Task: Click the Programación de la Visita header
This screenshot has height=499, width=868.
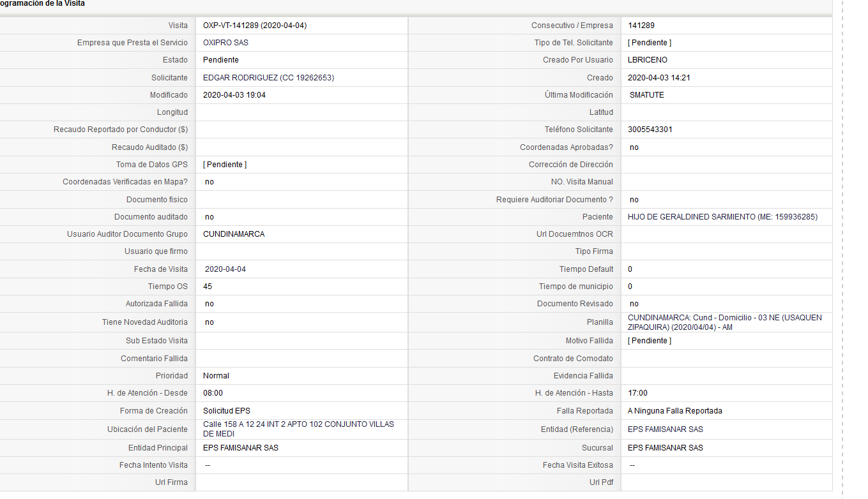Action: 42,4
